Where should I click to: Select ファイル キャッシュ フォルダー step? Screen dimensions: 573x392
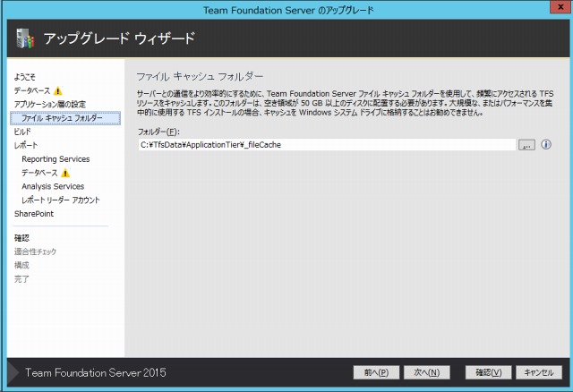click(65, 118)
